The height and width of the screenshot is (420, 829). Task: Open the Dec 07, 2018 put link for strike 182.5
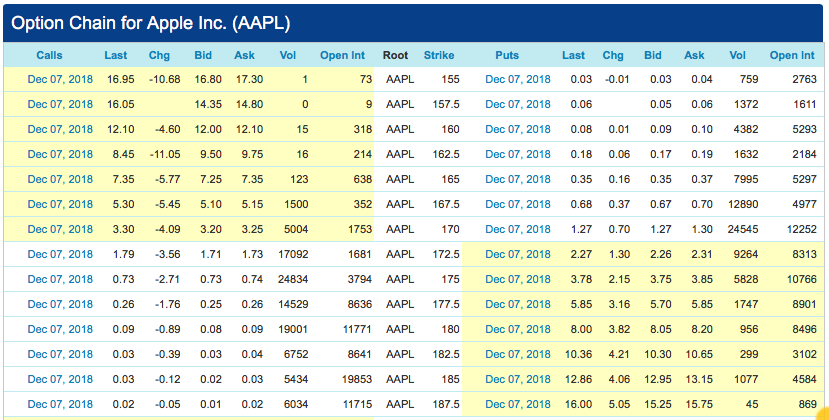tap(518, 354)
